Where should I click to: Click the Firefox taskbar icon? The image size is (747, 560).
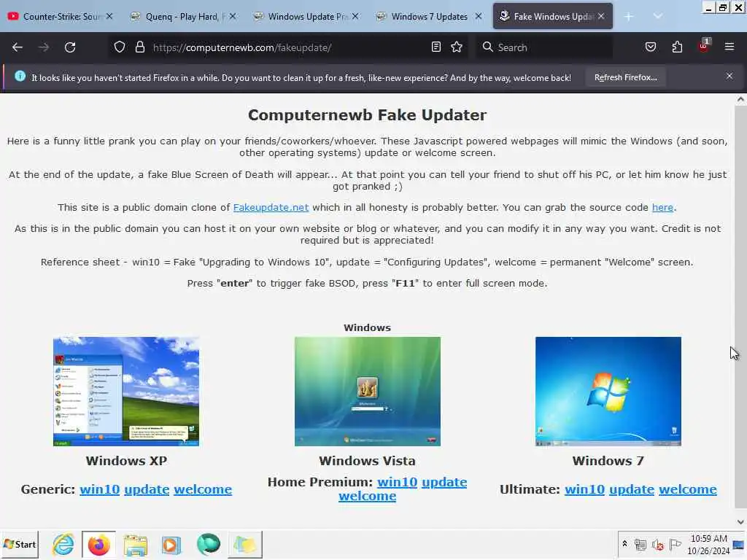tap(98, 544)
